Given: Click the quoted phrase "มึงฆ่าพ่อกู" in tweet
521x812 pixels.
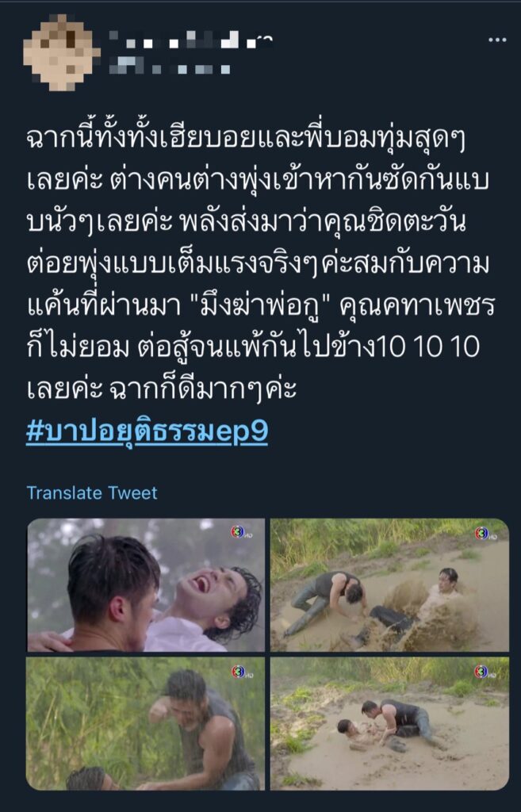Looking at the screenshot, I should click(265, 306).
